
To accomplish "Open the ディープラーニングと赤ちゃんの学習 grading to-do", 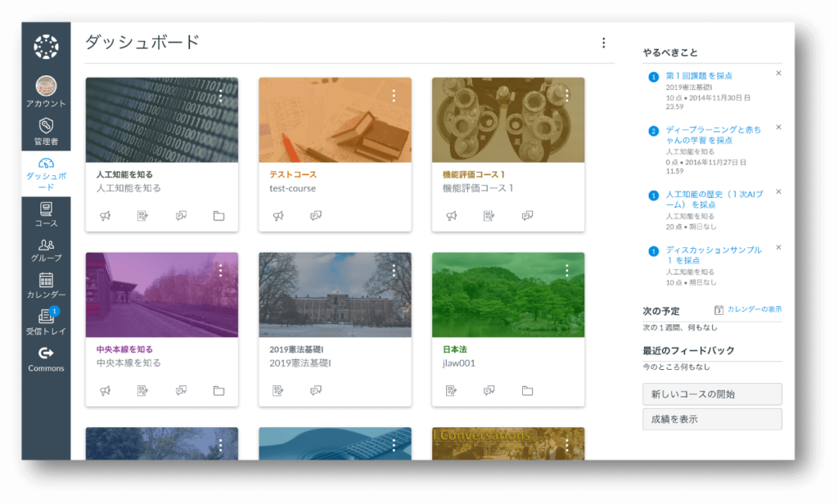I will point(714,135).
